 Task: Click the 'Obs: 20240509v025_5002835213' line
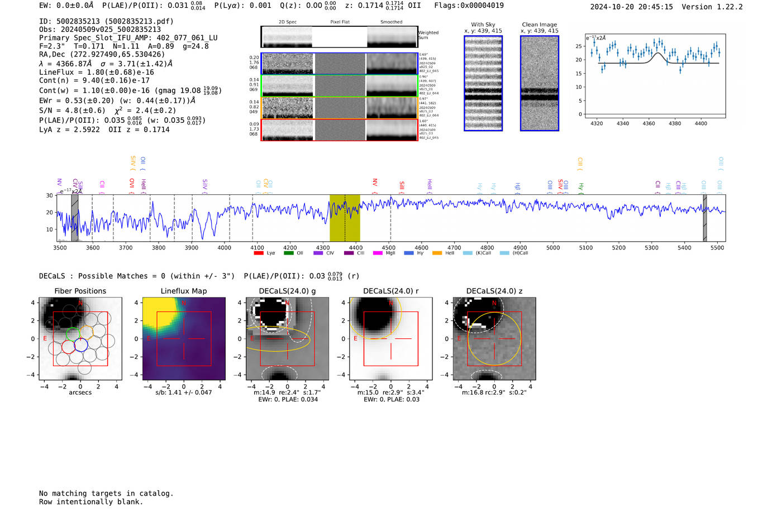tap(100, 30)
